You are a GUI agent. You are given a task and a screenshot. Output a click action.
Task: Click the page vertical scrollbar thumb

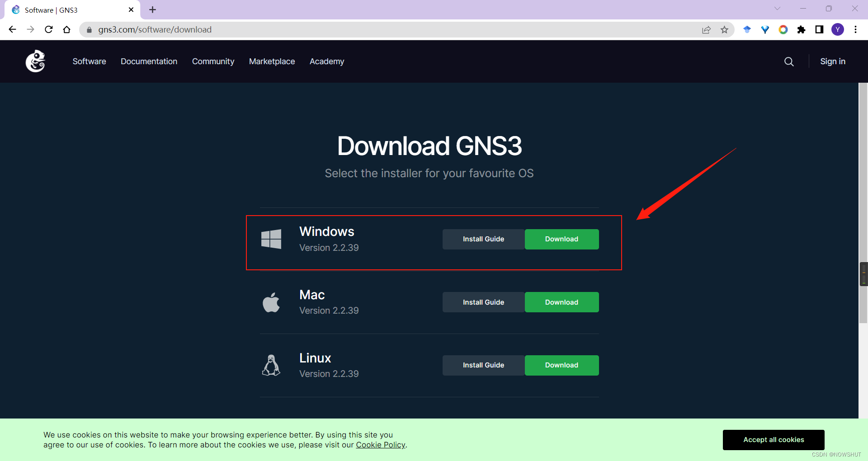point(863,203)
